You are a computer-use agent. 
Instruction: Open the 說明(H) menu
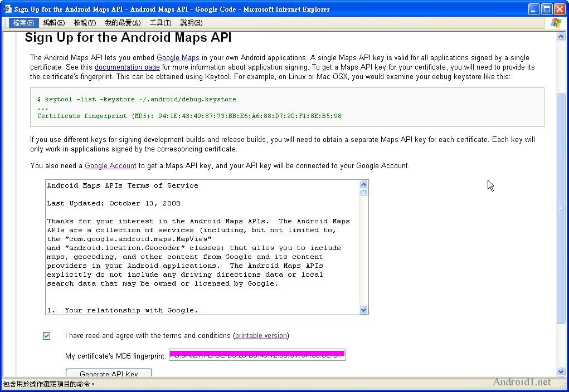pyautogui.click(x=191, y=23)
